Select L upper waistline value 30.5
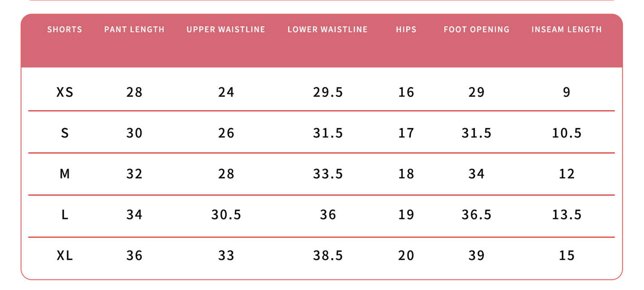Screen dimensions: 644x290 226,215
